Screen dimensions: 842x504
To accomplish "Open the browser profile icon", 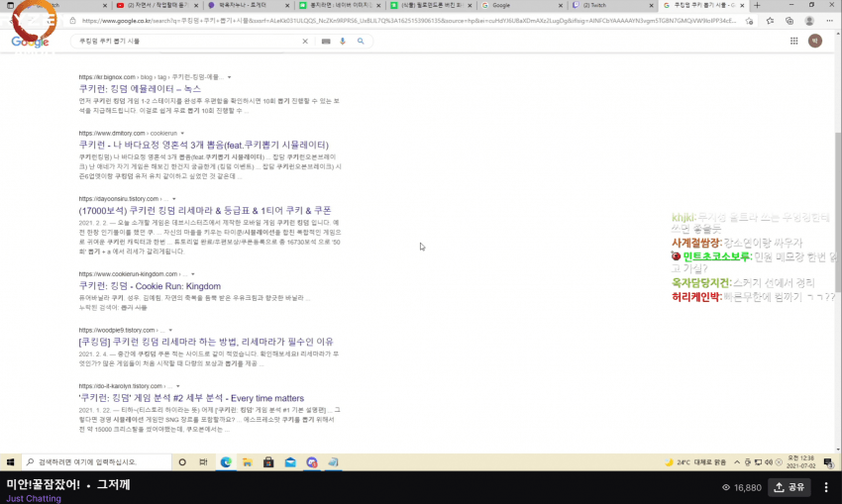I will (x=809, y=21).
